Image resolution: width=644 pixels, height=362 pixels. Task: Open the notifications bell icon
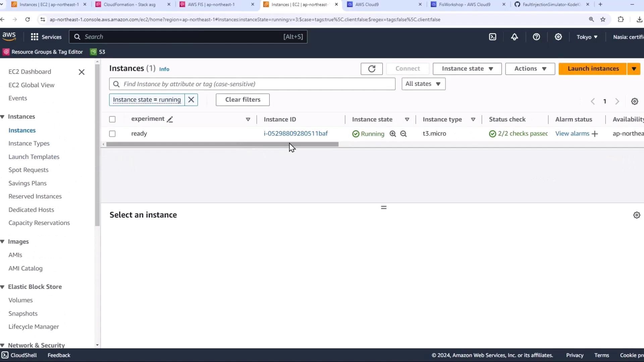pyautogui.click(x=514, y=37)
